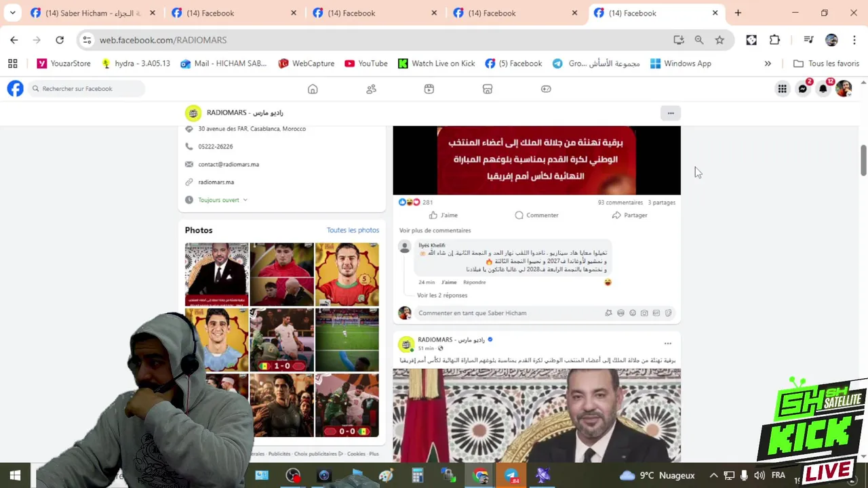The width and height of the screenshot is (868, 488).
Task: Open options for the 51 min RADIOMARS post
Action: point(667,344)
